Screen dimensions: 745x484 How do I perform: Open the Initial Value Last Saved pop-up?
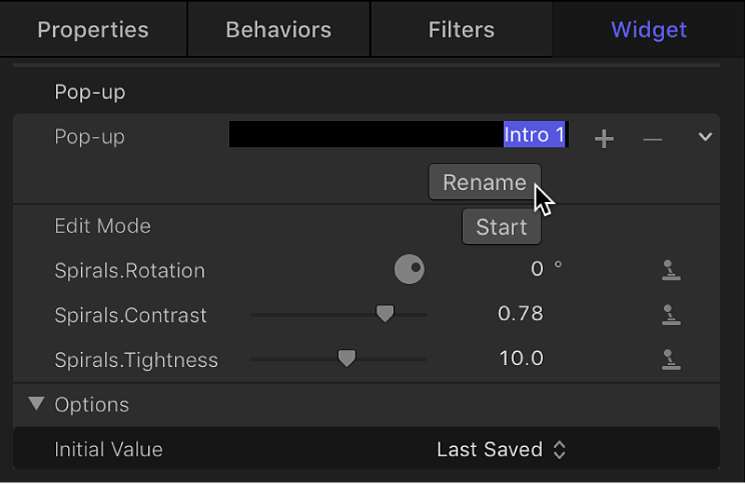tap(502, 449)
